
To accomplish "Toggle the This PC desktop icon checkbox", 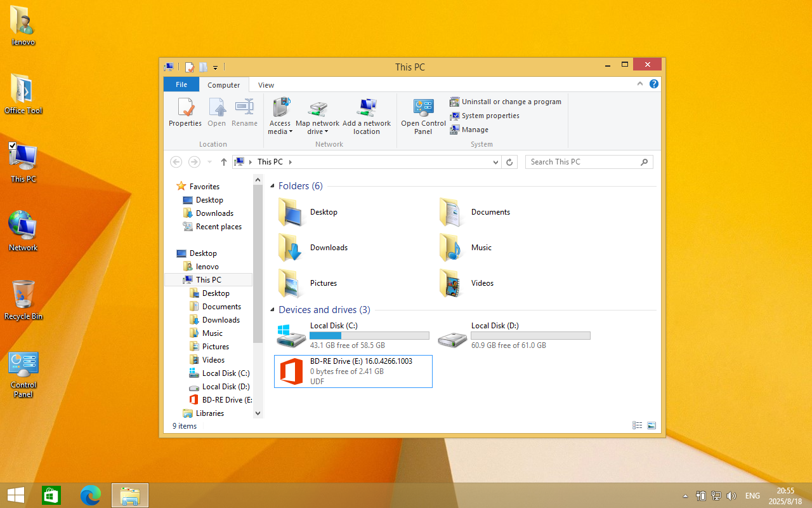I will tap(13, 146).
